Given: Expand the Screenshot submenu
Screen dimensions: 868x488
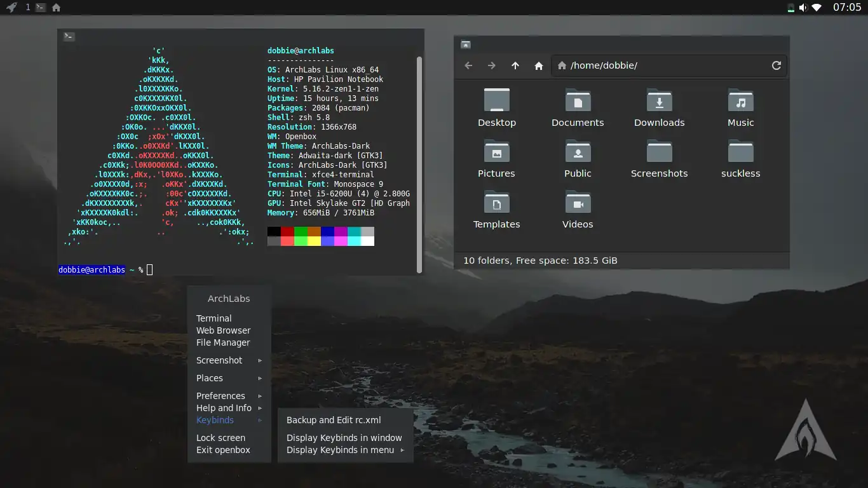Looking at the screenshot, I should point(219,360).
